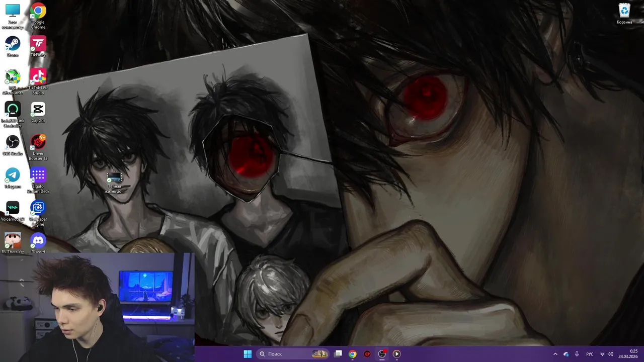Image resolution: width=644 pixels, height=362 pixels.
Task: Open the volume speaker tray icon
Action: pyautogui.click(x=610, y=354)
